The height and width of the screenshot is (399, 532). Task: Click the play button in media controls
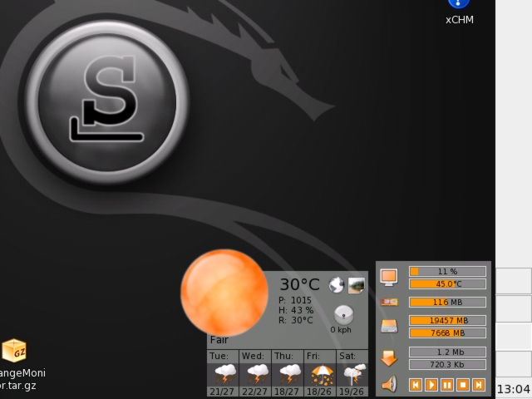point(431,385)
